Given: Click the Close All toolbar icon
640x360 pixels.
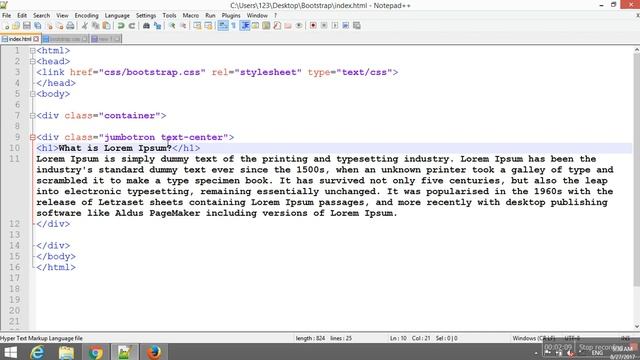Looking at the screenshot, I should coord(60,26).
